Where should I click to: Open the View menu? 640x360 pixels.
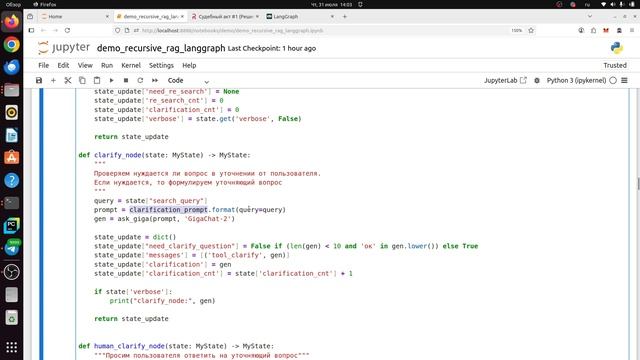[x=85, y=65]
